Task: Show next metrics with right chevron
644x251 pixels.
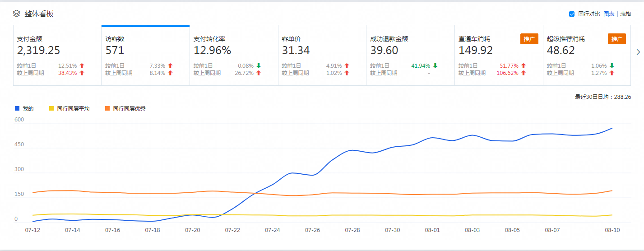Action: 638,52
